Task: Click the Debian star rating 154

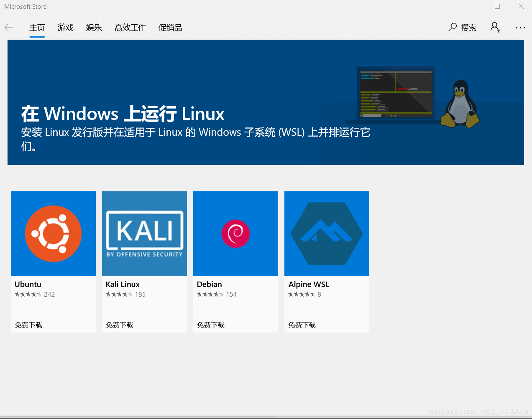Action: coord(217,295)
